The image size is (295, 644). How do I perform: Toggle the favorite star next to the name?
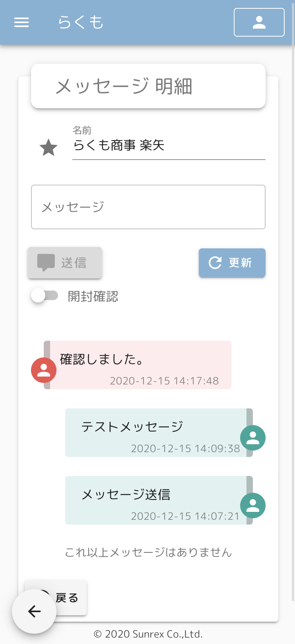(49, 148)
